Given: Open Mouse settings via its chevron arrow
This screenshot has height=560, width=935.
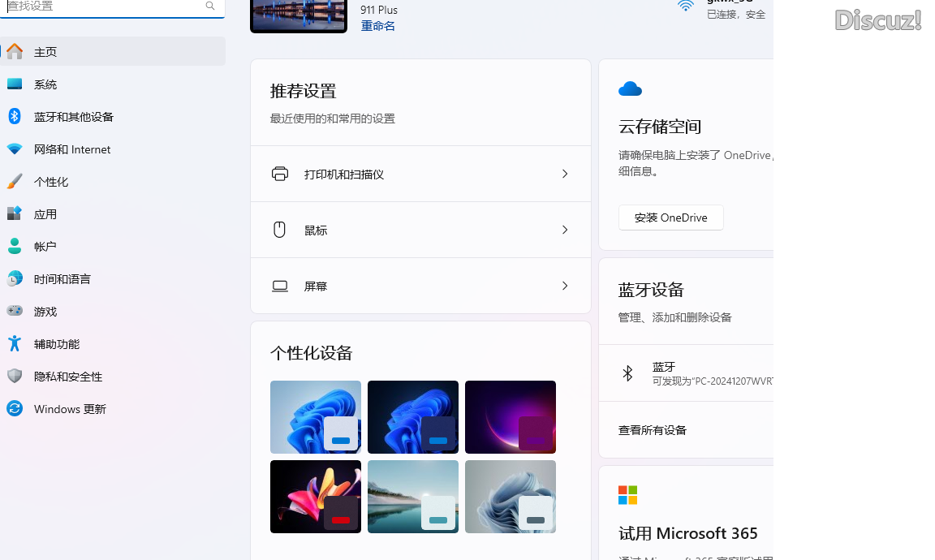Looking at the screenshot, I should 565,230.
